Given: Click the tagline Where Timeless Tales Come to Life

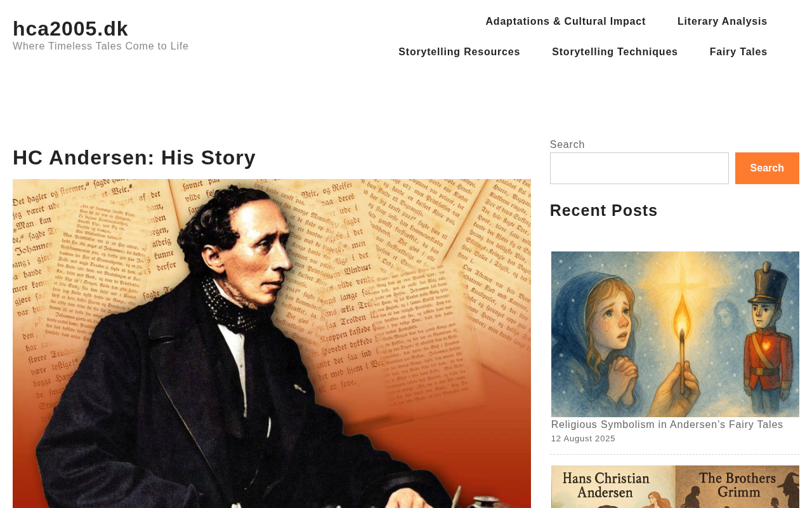Looking at the screenshot, I should click(x=101, y=46).
